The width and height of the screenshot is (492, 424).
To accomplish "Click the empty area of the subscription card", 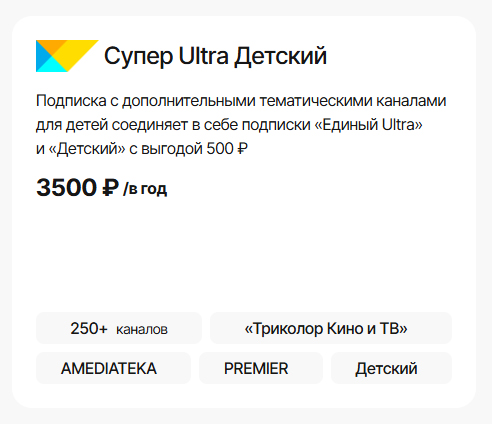I will [244, 255].
